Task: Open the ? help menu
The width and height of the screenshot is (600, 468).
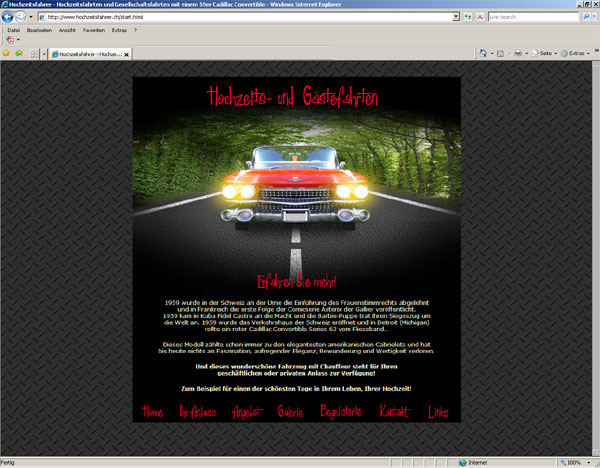Action: (135, 30)
